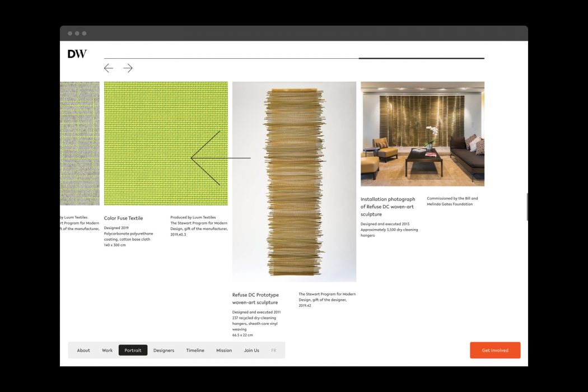Image resolution: width=588 pixels, height=392 pixels.
Task: Go to the Work section
Action: (x=108, y=351)
